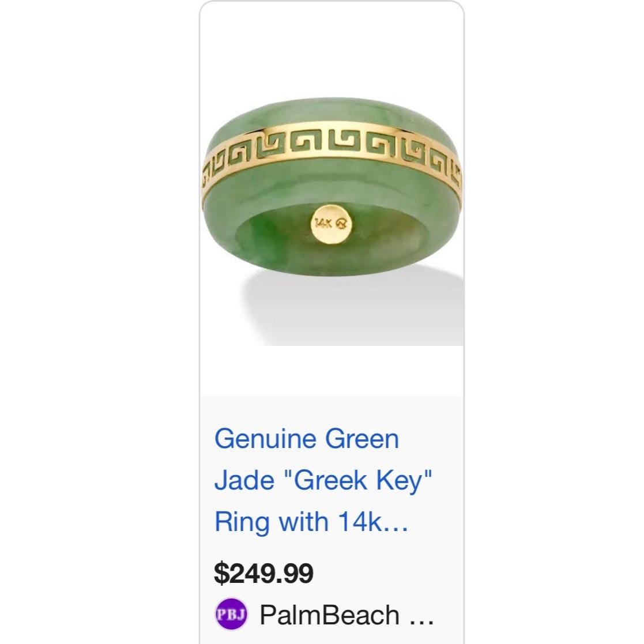
Task: Select the $249.99 price
Action: [x=263, y=573]
